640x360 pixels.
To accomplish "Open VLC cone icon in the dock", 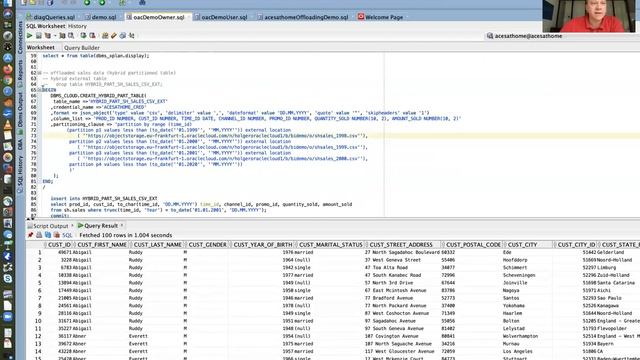I will [7, 124].
